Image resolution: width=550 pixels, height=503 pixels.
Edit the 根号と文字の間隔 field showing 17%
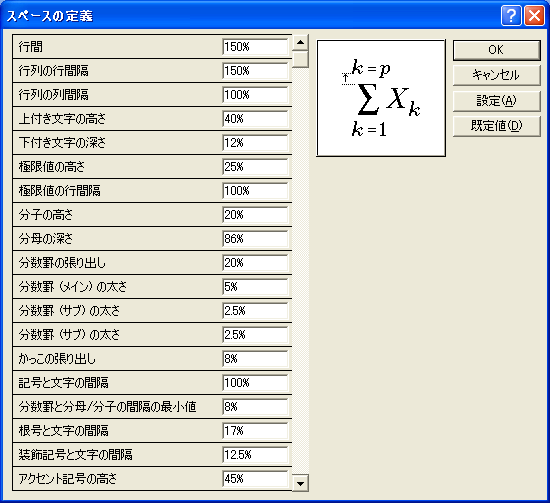click(x=255, y=431)
